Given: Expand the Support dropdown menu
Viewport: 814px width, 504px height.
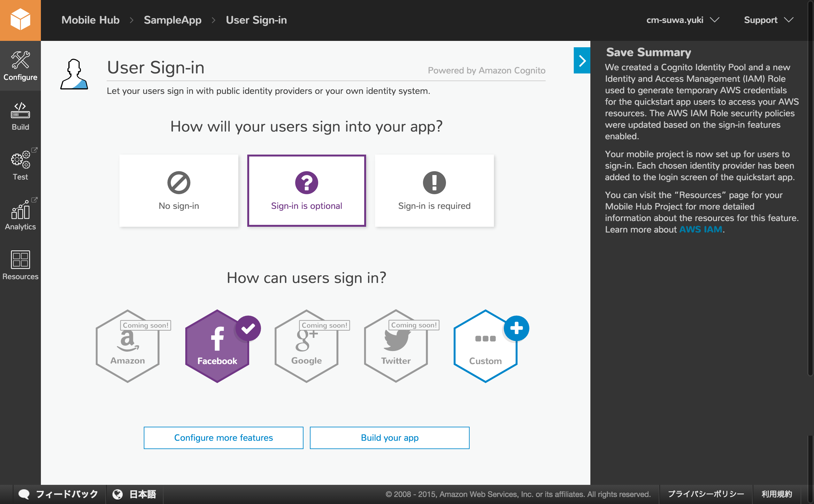Looking at the screenshot, I should 768,20.
